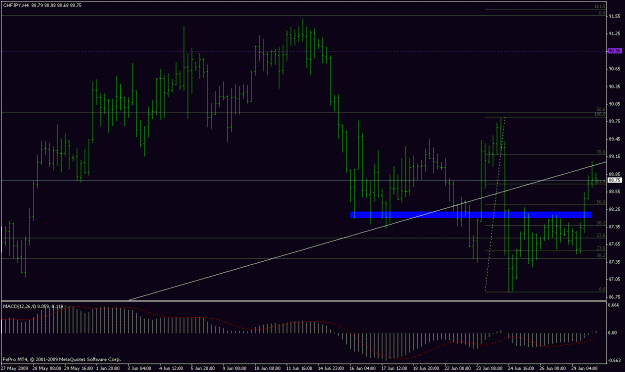Select the dotted Fibonacci swing line

click(x=495, y=204)
